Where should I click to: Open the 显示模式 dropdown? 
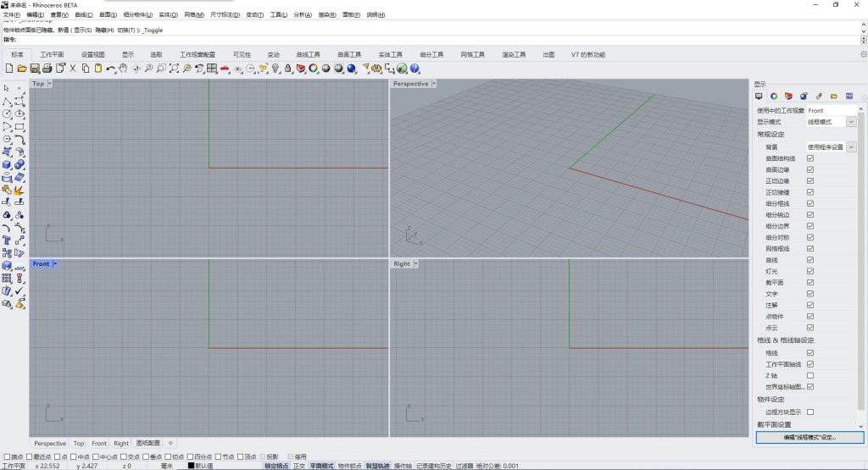click(x=851, y=122)
